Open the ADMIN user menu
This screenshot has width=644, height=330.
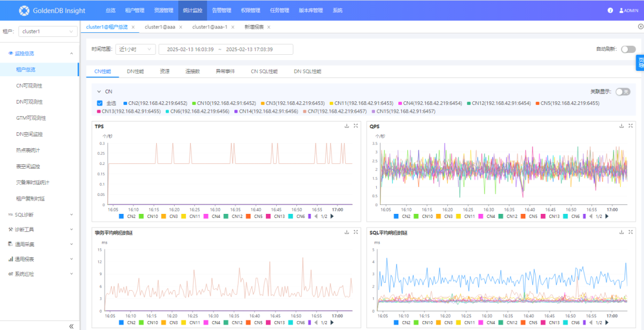pyautogui.click(x=628, y=11)
